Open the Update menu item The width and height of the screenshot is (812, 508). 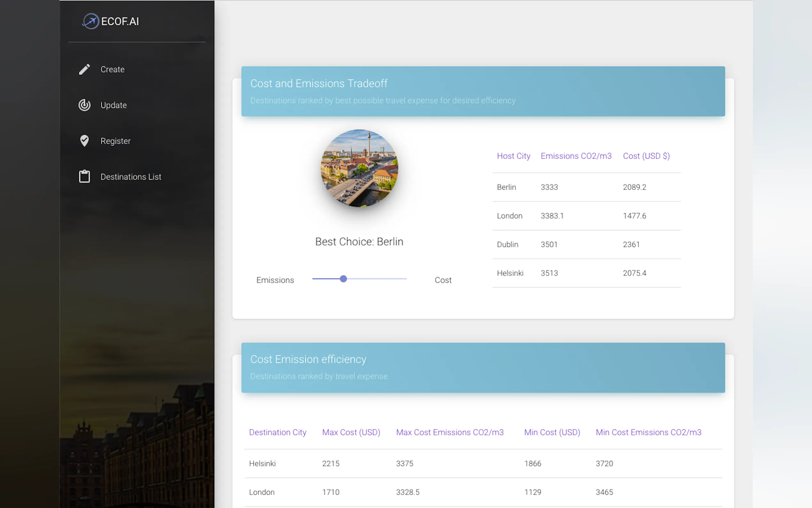(113, 105)
